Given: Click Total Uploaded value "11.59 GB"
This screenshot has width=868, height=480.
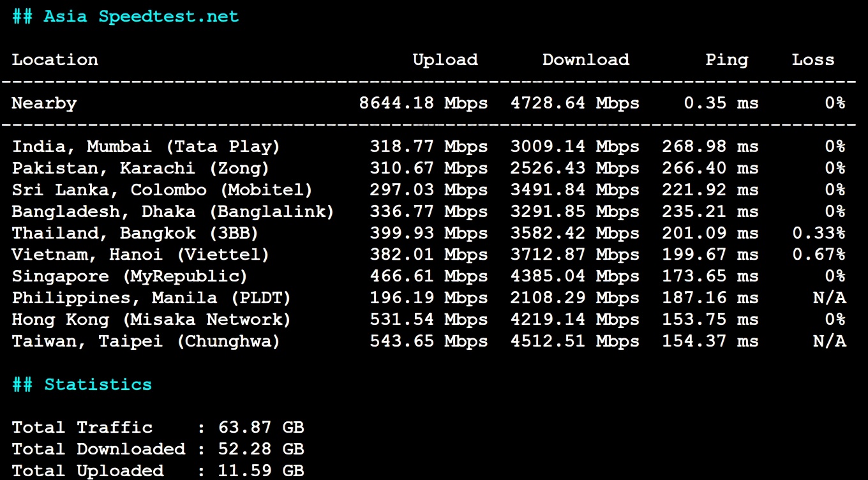Looking at the screenshot, I should [261, 471].
